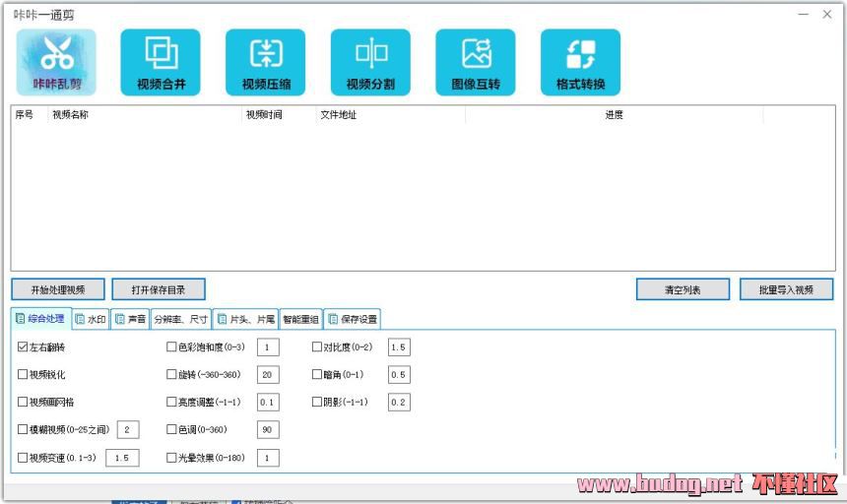Click the 开始处理视频 button
This screenshot has height=504, width=847.
[x=57, y=289]
